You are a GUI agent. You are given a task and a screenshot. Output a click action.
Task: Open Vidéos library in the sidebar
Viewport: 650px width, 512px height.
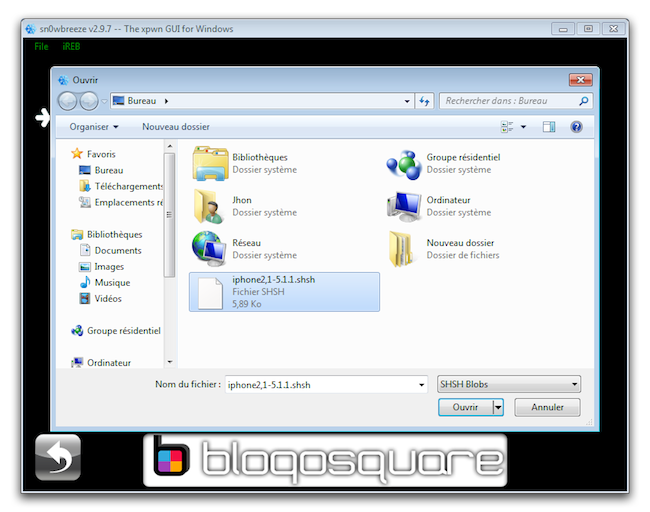(108, 298)
